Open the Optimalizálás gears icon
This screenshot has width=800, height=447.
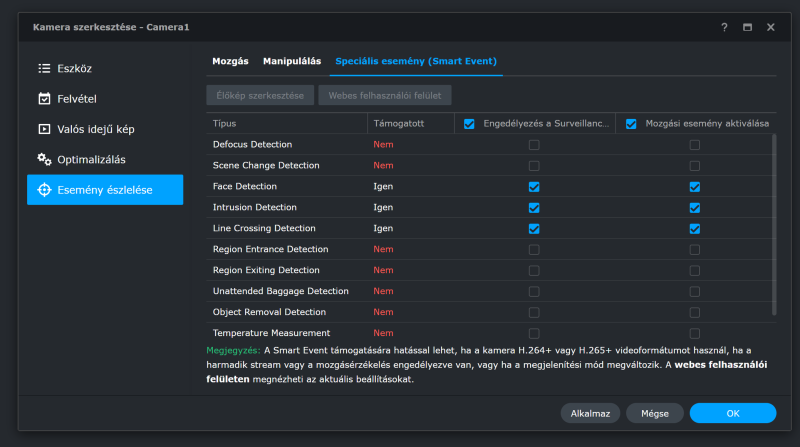coord(44,159)
